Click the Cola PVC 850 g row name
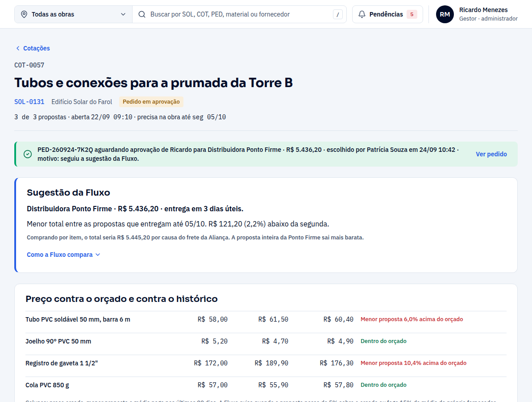This screenshot has height=402, width=532. pos(47,385)
